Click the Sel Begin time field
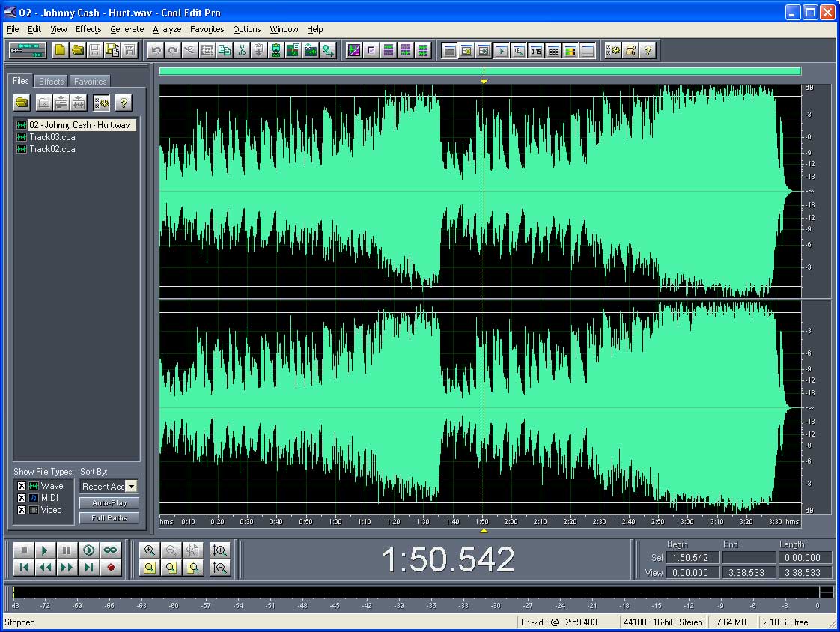 [x=693, y=557]
